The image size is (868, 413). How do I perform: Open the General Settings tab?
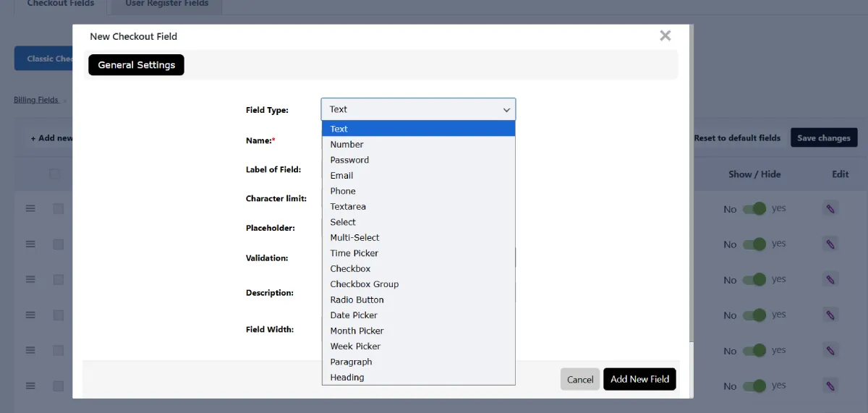click(x=136, y=65)
